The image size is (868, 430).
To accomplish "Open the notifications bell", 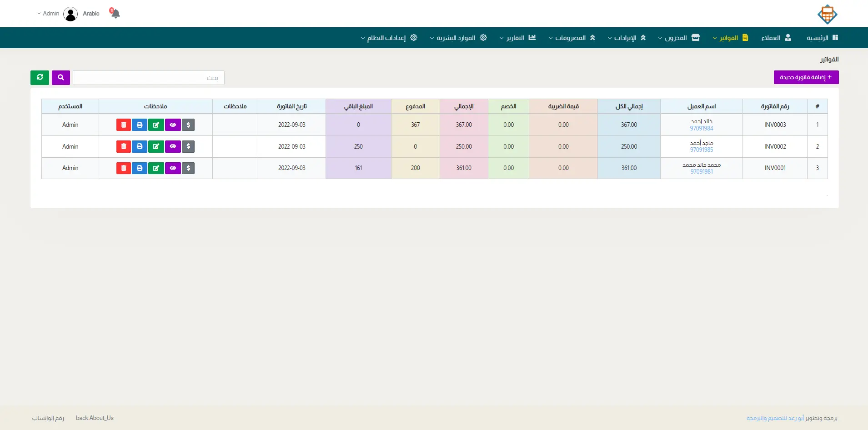I will [x=115, y=14].
